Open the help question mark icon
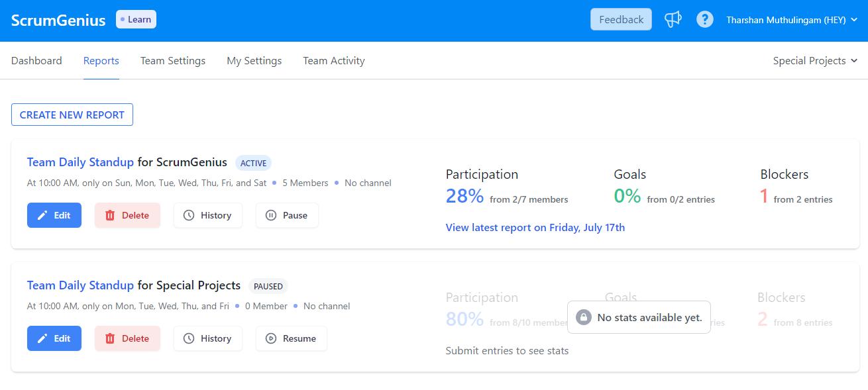868x390 pixels. pos(705,20)
